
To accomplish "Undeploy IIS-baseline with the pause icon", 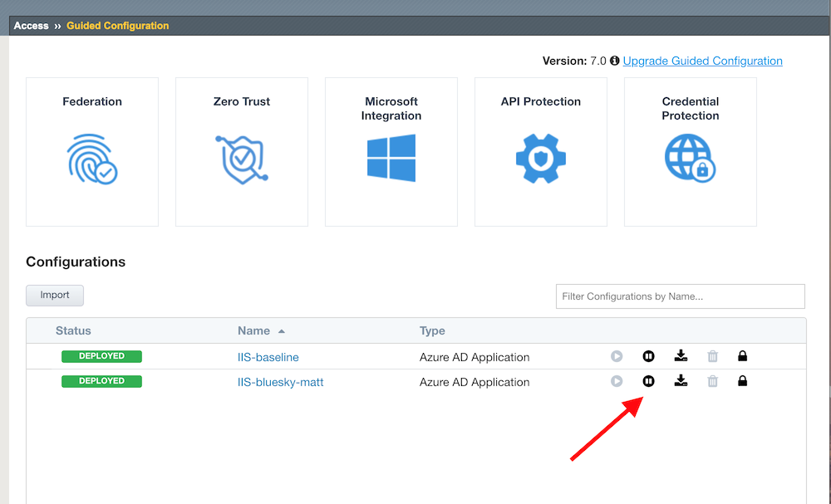I will [648, 356].
